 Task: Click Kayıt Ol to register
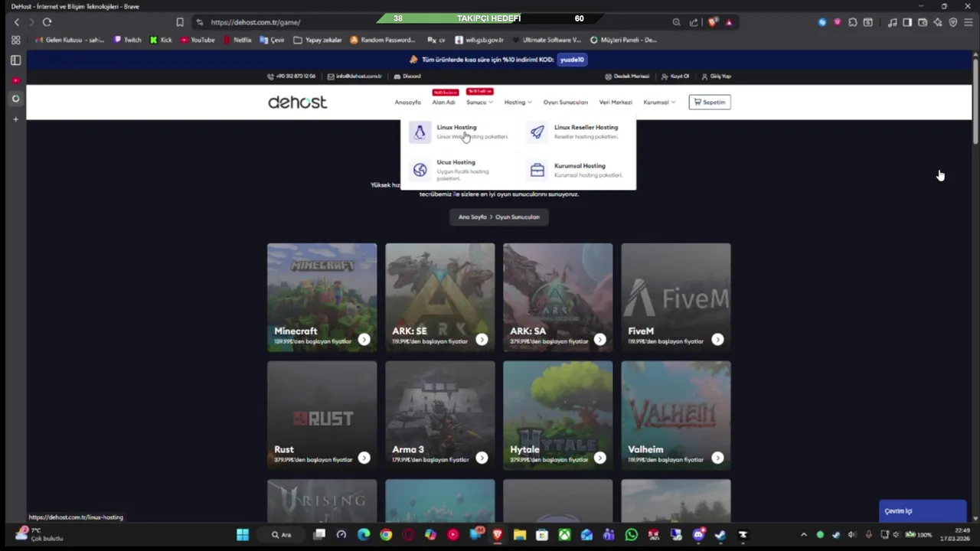click(675, 77)
